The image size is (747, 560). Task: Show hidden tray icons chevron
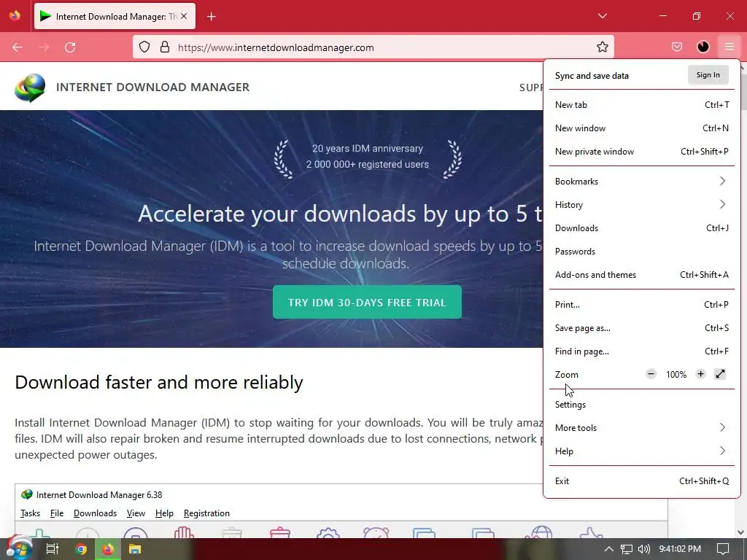click(608, 549)
